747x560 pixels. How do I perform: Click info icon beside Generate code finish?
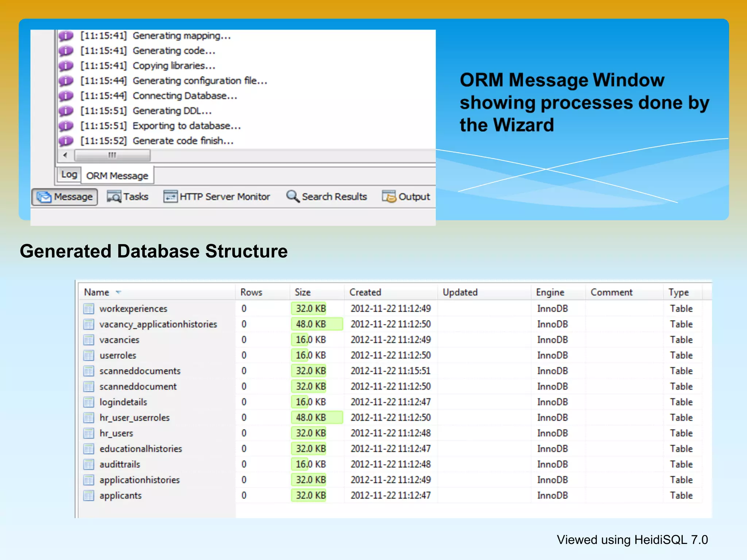(66, 141)
